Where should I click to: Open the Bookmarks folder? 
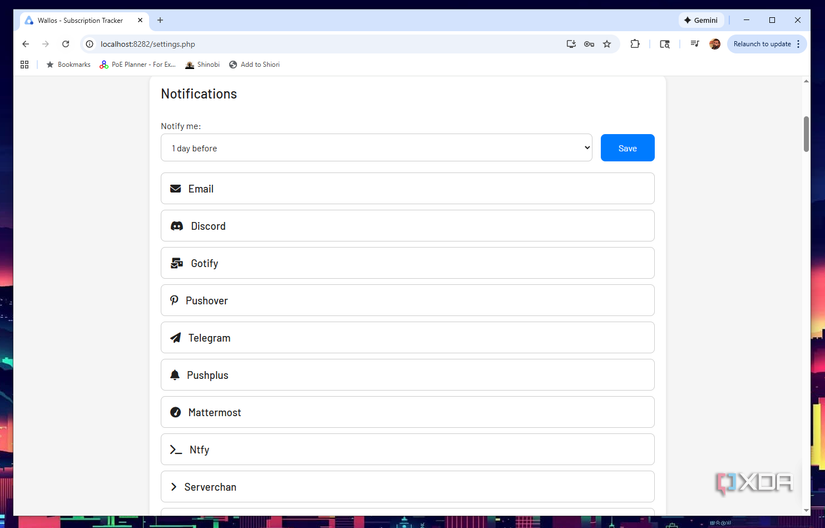point(68,64)
